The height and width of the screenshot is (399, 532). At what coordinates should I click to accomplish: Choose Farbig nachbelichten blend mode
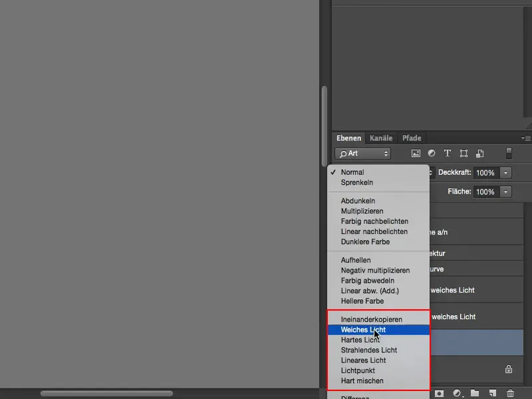click(378, 221)
